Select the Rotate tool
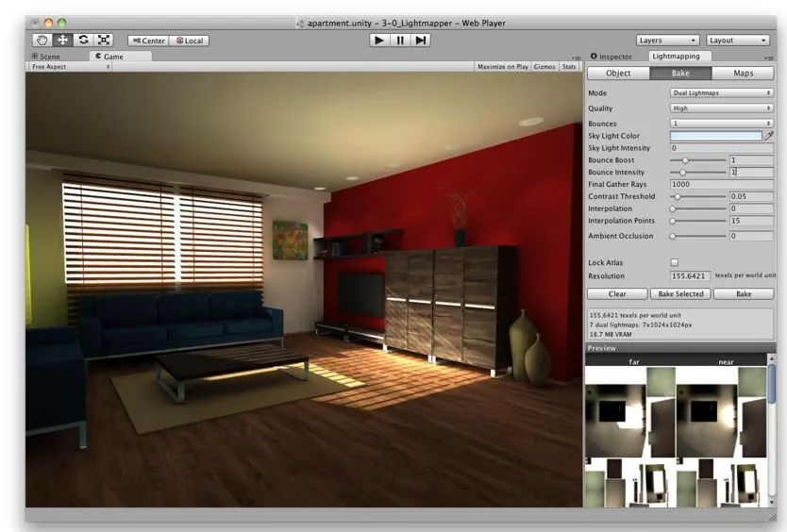Viewport: 787px width, 532px height. (83, 41)
